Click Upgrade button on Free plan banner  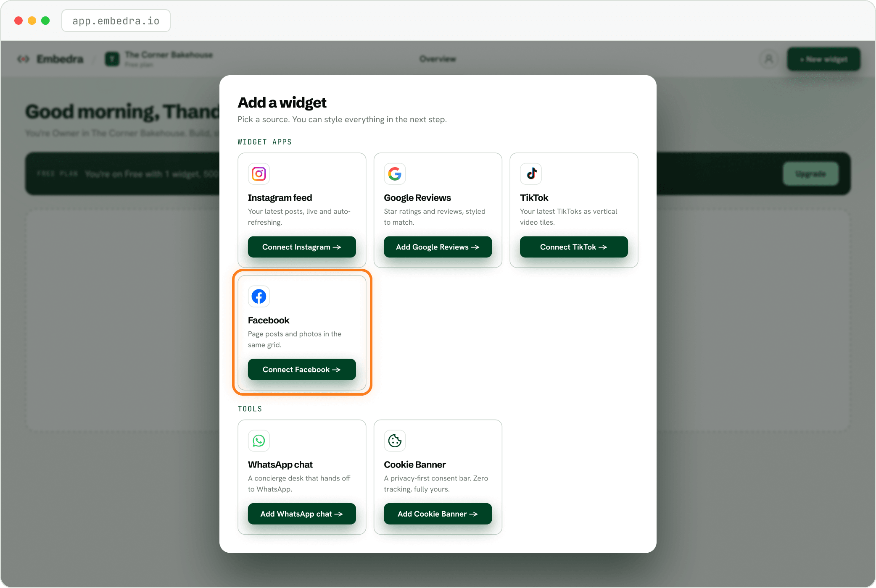[x=810, y=174]
